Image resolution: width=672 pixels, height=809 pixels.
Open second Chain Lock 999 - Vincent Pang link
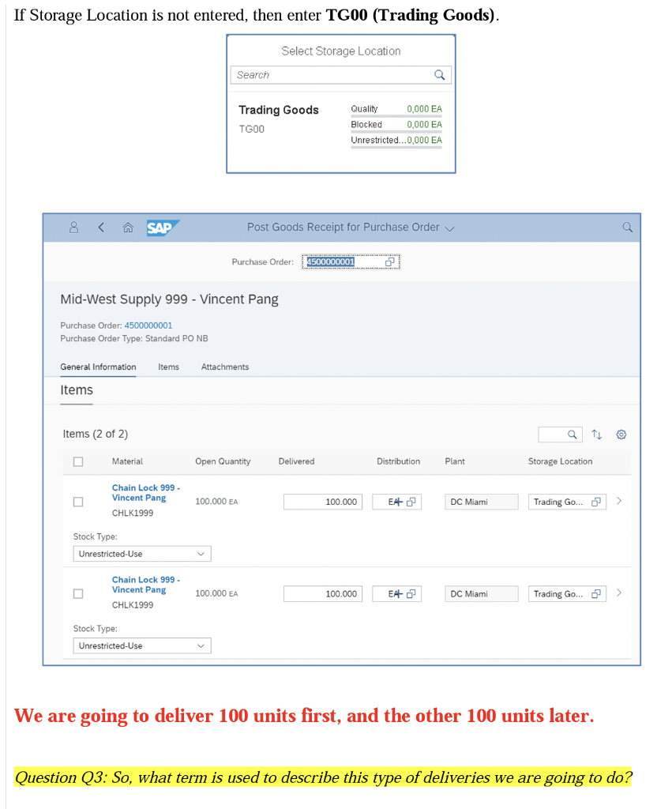146,585
